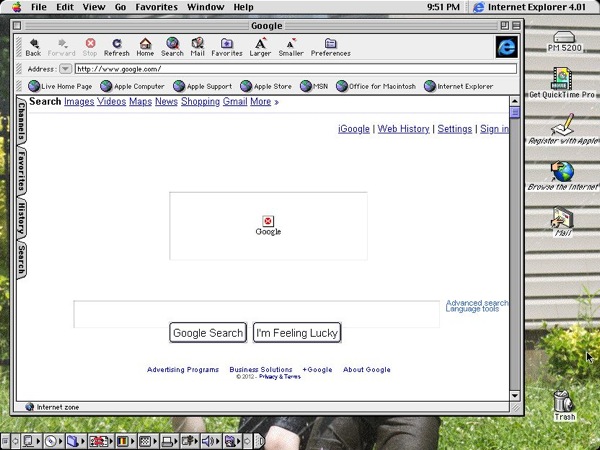Click the Advanced search link
This screenshot has height=450, width=600.
(x=477, y=303)
